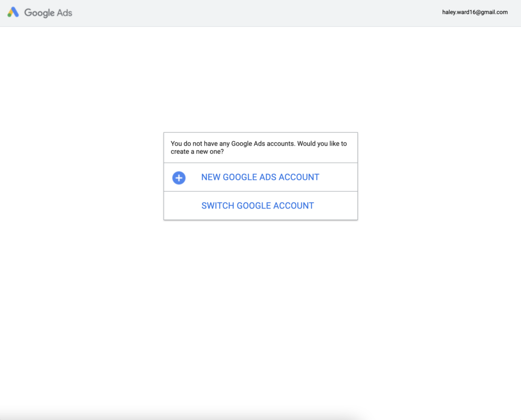Click the blue plus circle icon
The image size is (521, 420).
(179, 177)
